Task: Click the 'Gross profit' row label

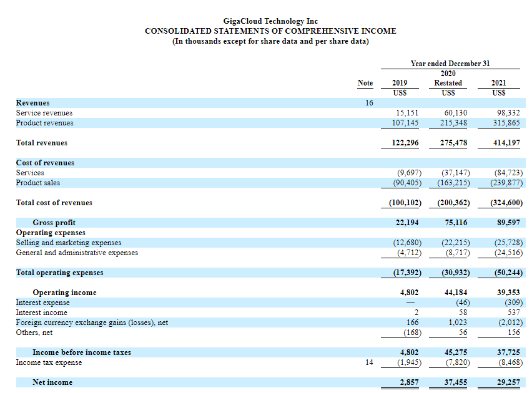Action: [x=54, y=223]
